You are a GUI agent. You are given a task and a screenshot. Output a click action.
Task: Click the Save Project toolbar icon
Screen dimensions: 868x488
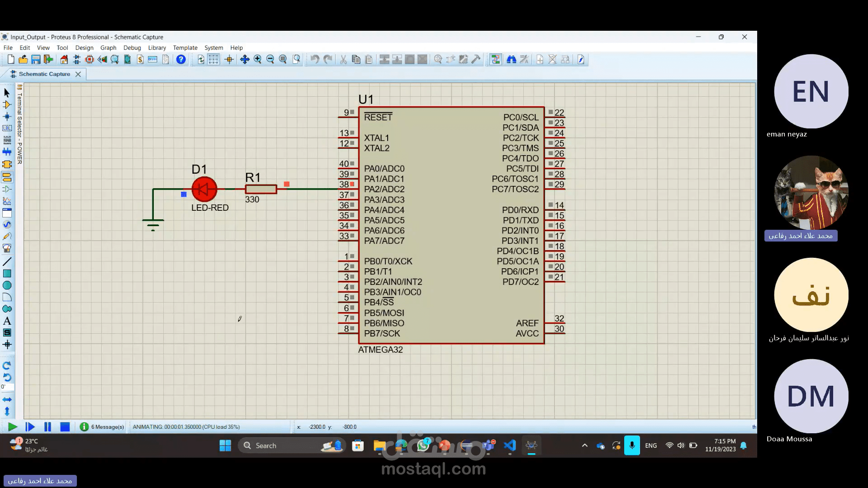(x=36, y=59)
